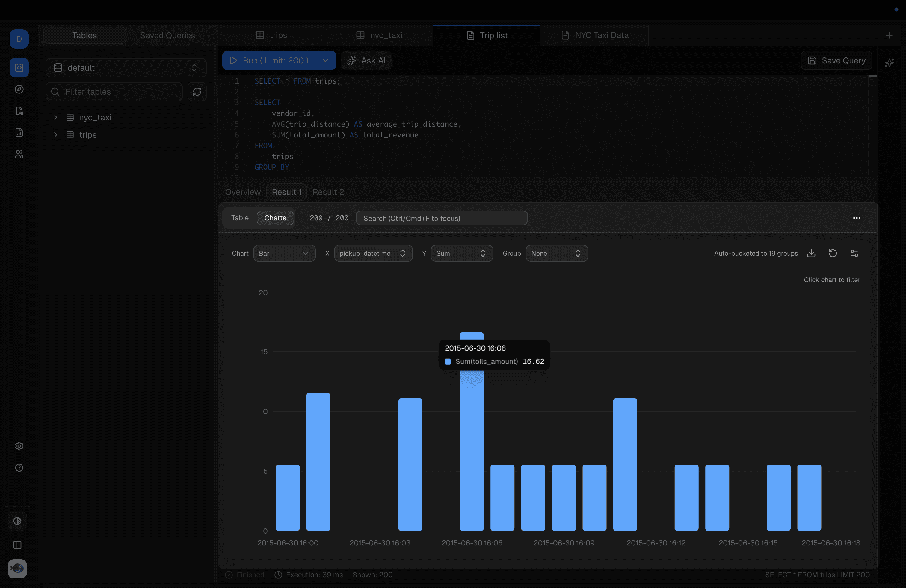906x588 pixels.
Task: Click the Filter tables input
Action: pyautogui.click(x=114, y=92)
